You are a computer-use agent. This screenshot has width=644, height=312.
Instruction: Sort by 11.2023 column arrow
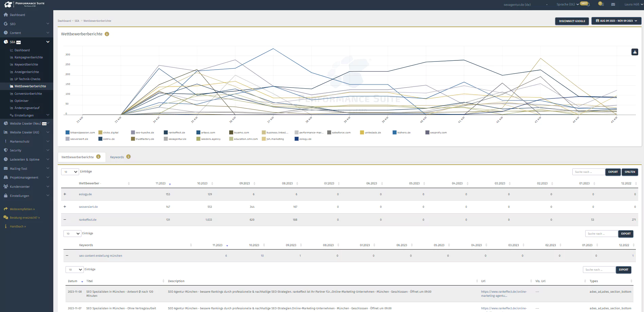pyautogui.click(x=170, y=184)
